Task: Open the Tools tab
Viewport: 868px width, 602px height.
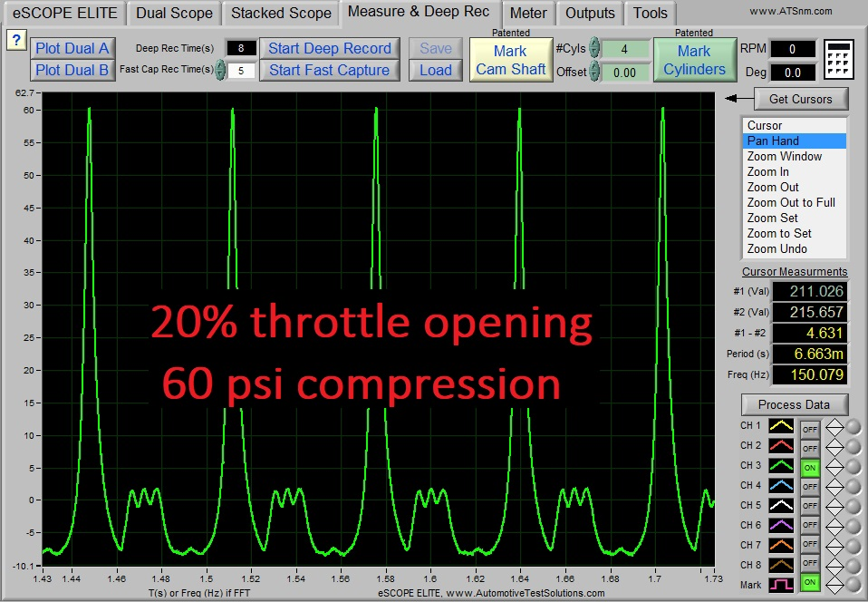Action: click(649, 14)
